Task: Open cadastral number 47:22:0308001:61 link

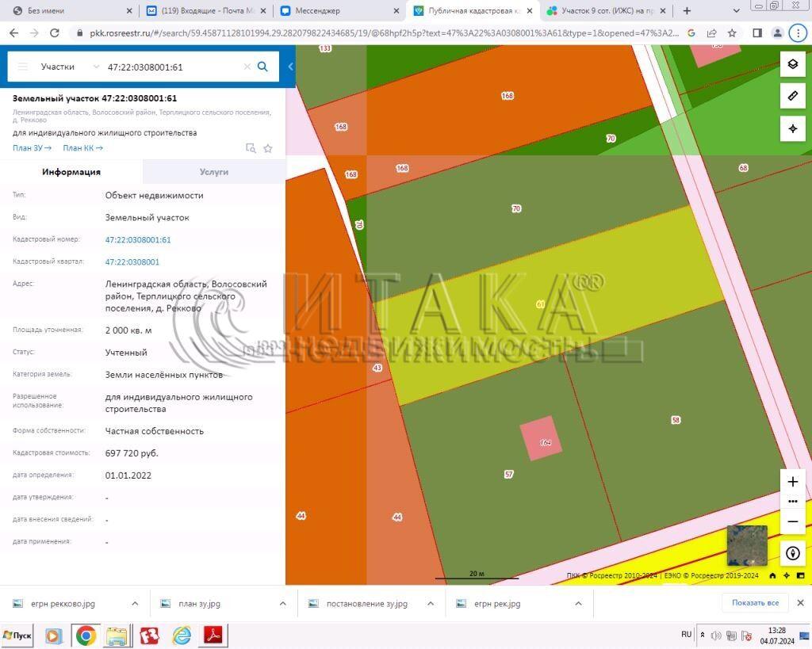Action: pos(138,239)
